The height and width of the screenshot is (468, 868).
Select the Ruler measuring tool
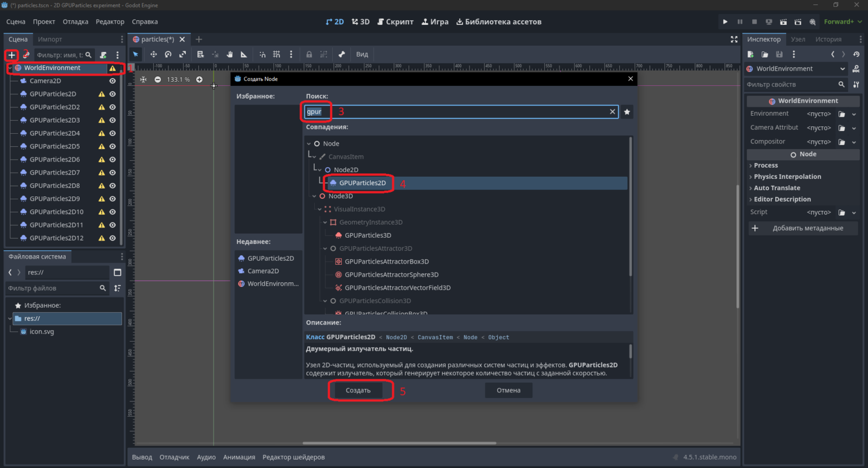tap(244, 54)
